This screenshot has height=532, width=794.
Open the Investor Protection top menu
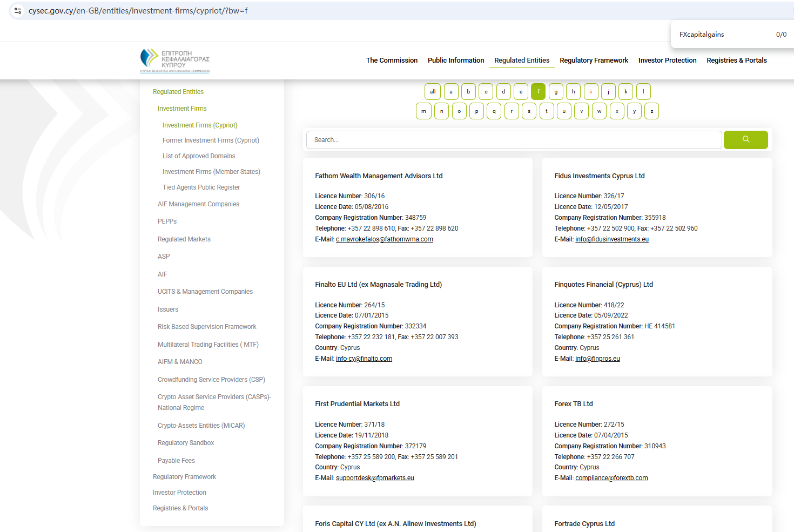tap(667, 60)
